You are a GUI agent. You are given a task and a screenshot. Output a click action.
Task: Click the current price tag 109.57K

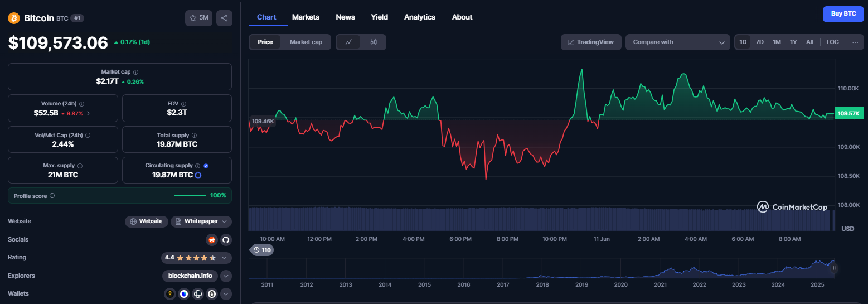[849, 114]
